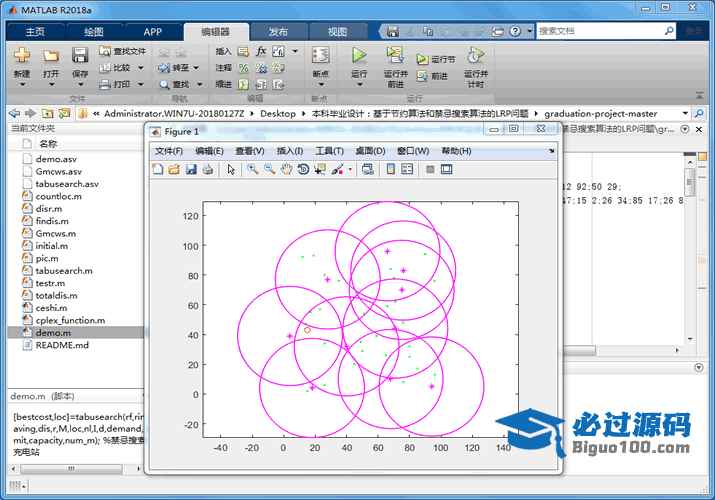
Task: Open the 比较 (Compare) dropdown arrow
Action: [140, 68]
